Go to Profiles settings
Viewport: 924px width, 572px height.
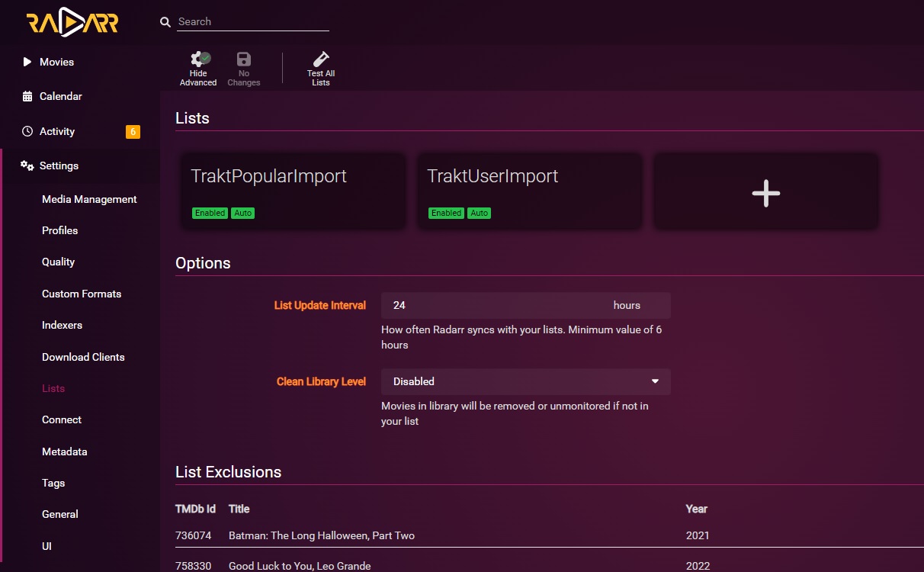pyautogui.click(x=59, y=230)
